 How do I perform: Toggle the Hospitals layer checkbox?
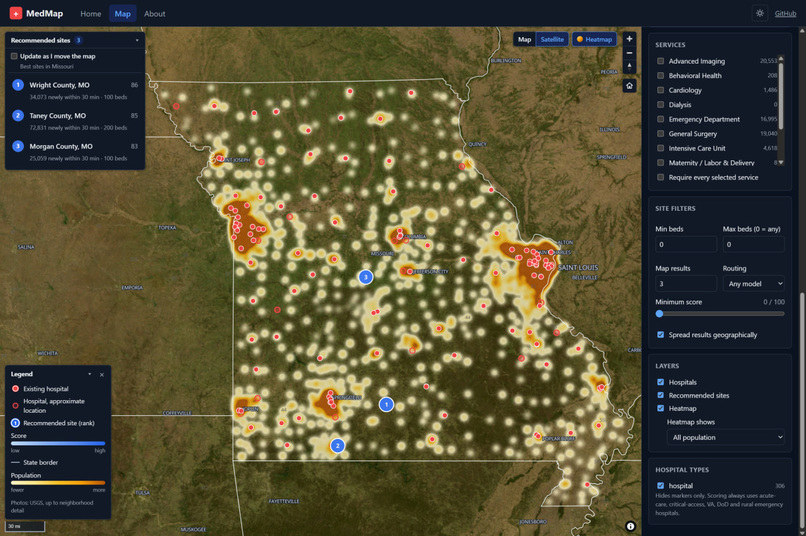coord(661,382)
